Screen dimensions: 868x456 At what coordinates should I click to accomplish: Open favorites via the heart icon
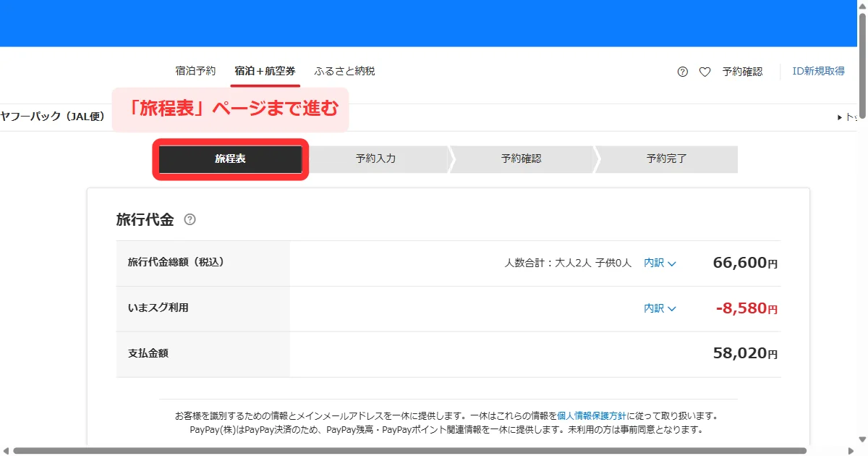pos(705,72)
